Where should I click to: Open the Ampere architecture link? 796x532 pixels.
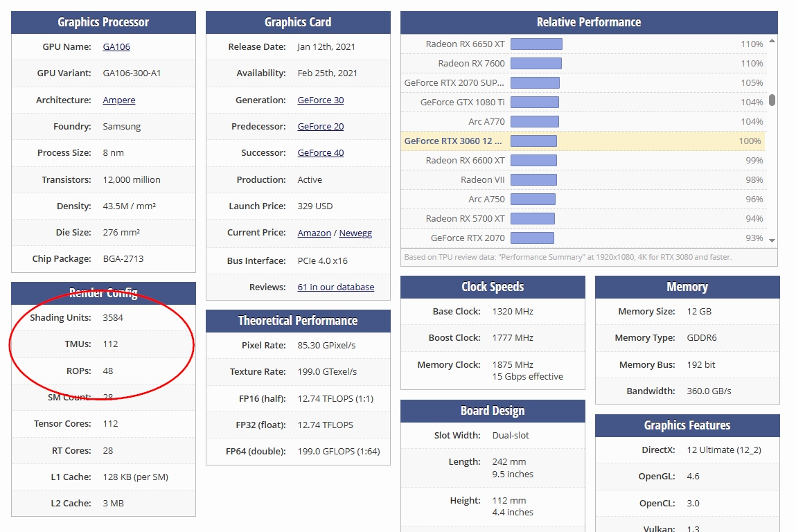[118, 100]
